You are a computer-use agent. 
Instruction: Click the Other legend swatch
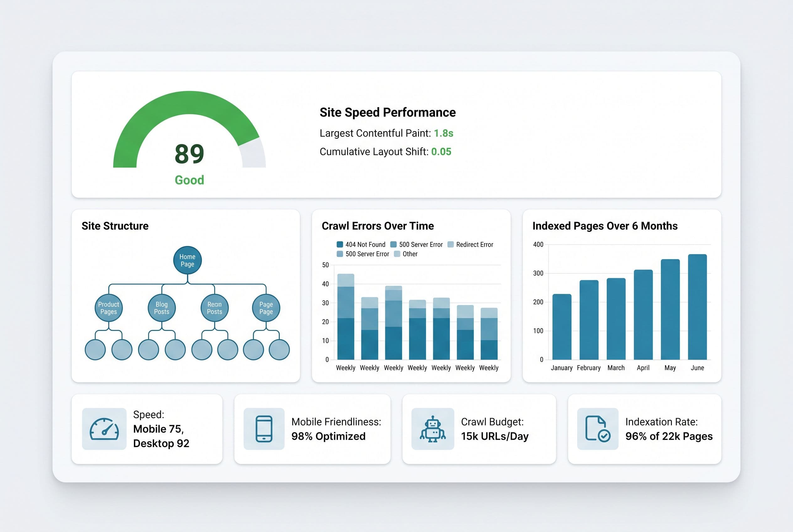point(397,254)
